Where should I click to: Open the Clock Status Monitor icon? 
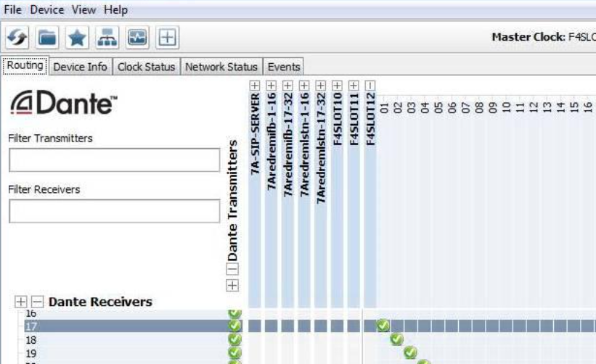click(137, 37)
